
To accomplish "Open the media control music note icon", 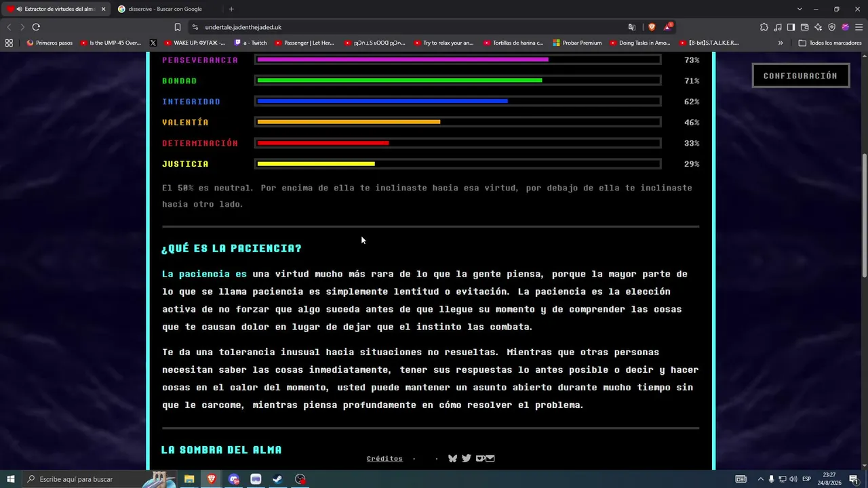I will pos(778,27).
